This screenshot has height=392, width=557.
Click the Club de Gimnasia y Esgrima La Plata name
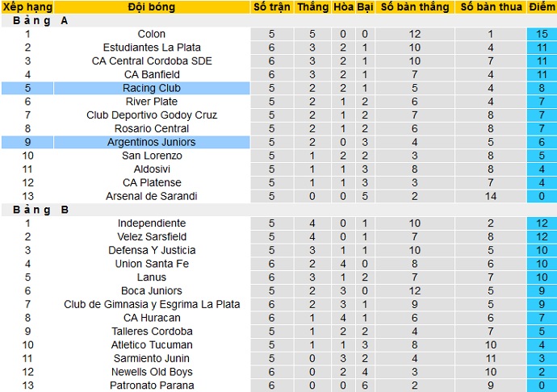tap(152, 304)
